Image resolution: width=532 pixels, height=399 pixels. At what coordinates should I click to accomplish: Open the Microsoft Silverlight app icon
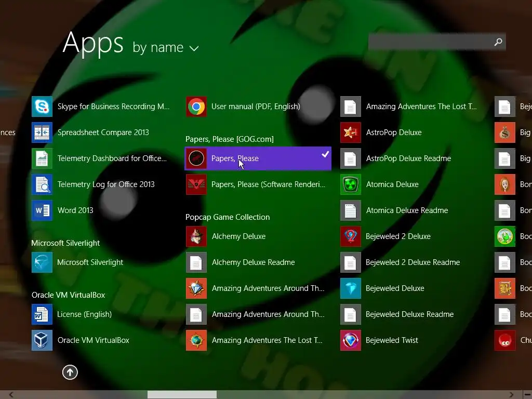pyautogui.click(x=42, y=262)
